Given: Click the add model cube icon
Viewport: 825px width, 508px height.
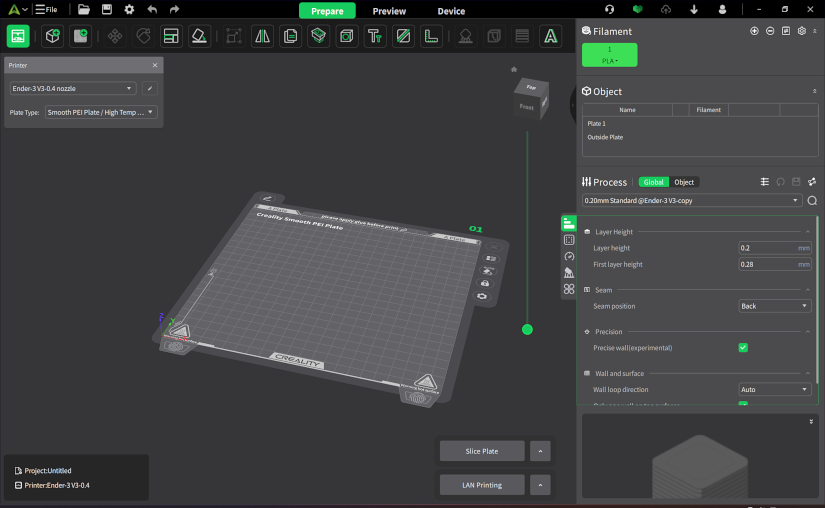Looking at the screenshot, I should tap(53, 36).
